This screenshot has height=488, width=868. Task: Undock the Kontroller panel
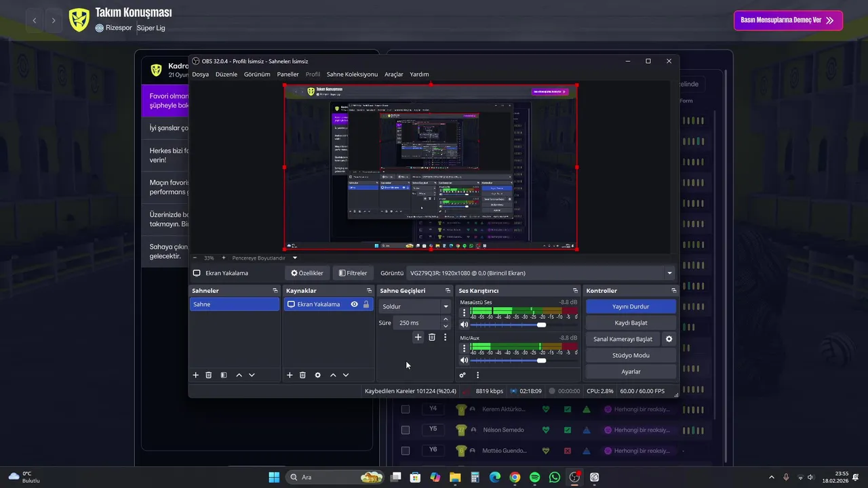[673, 291]
